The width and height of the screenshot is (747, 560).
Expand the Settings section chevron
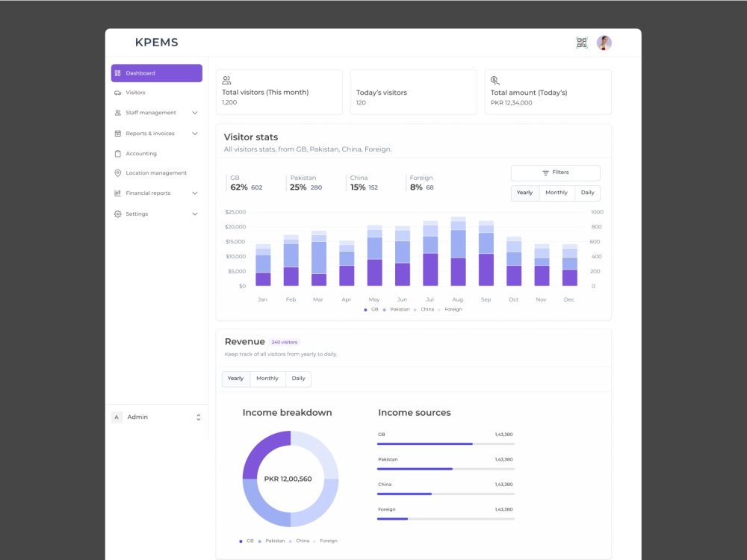(x=194, y=214)
